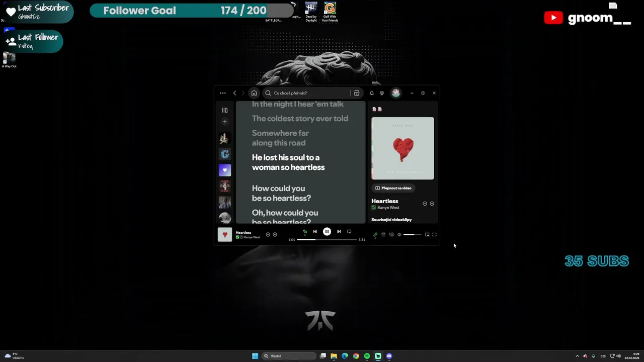This screenshot has height=362, width=644.
Task: Pause the playing song
Action: (327, 232)
